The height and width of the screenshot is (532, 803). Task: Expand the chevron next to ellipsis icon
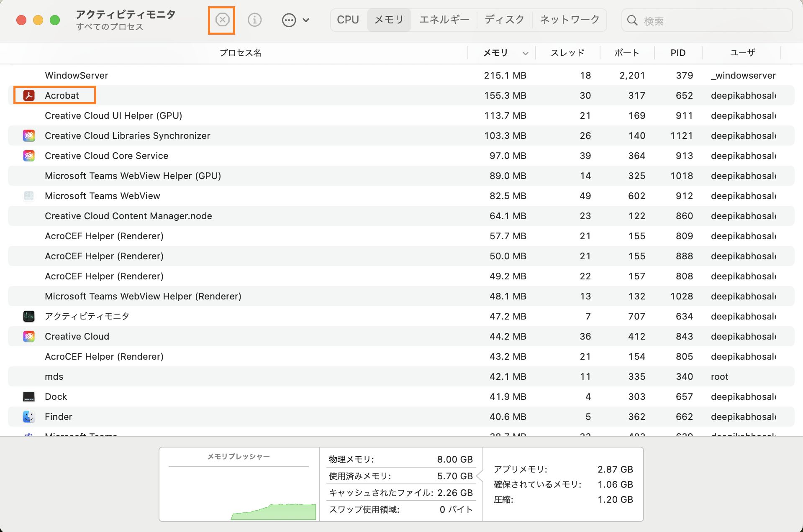306,20
